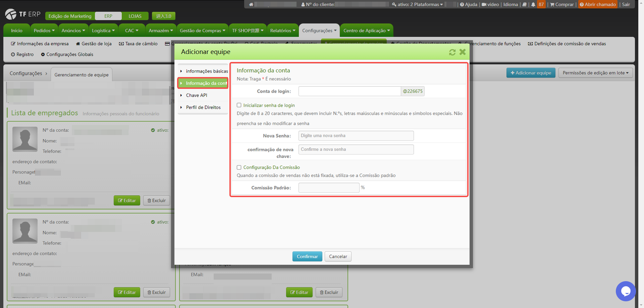Click the book manual icon in the top bar
Screen dimensions: 644x308
tap(524, 5)
